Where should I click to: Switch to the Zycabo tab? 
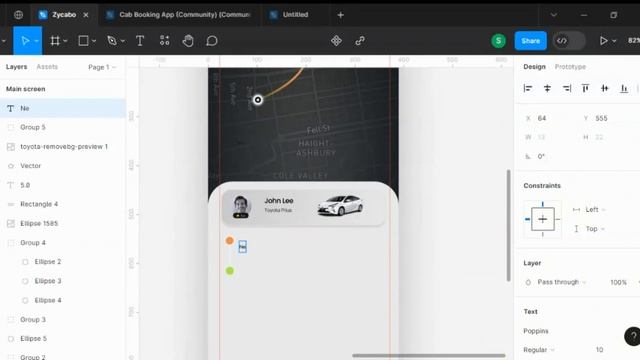[64, 15]
